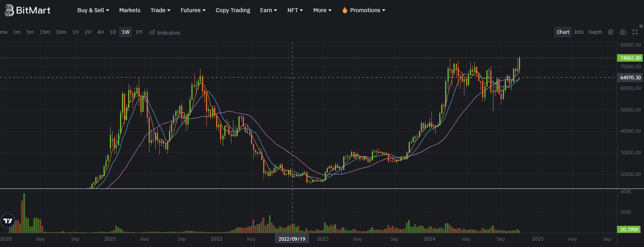The height and width of the screenshot is (247, 644).
Task: Click the 20000.00 price axis label
Action: 631,175
